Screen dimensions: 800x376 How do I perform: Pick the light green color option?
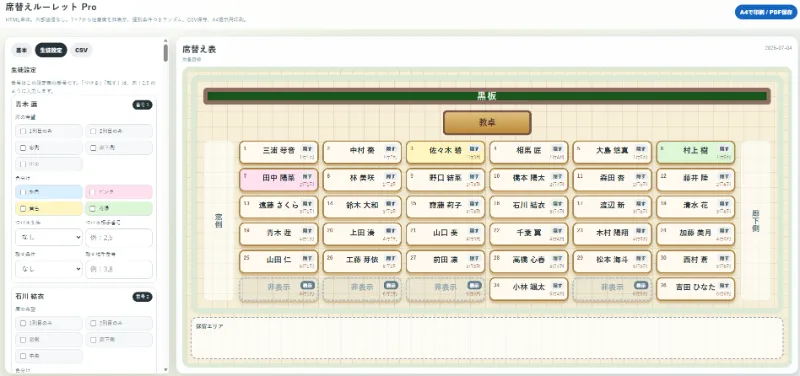[x=119, y=209]
